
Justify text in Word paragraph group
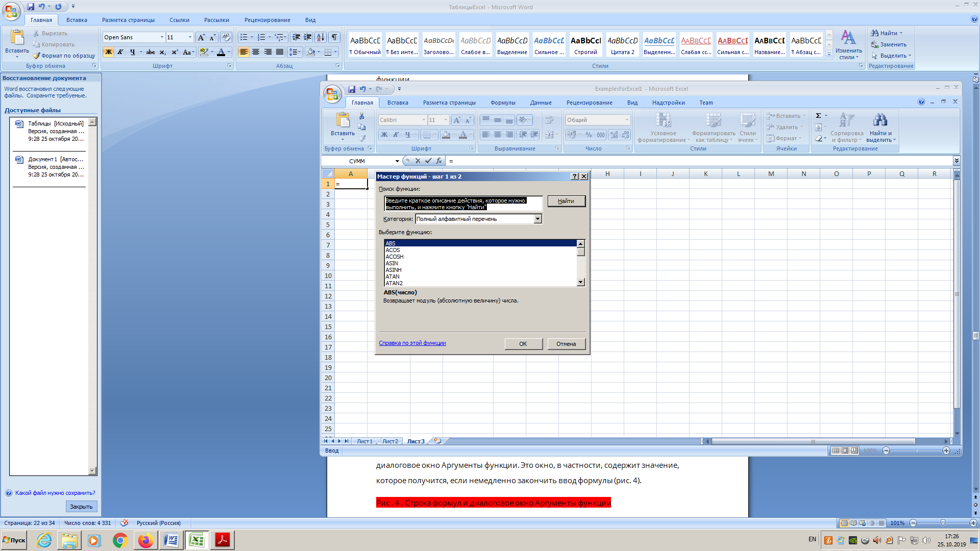[280, 52]
